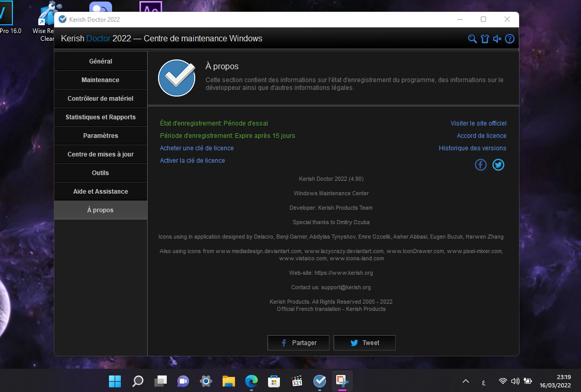The height and width of the screenshot is (392, 581).
Task: Open the Général section
Action: 100,61
